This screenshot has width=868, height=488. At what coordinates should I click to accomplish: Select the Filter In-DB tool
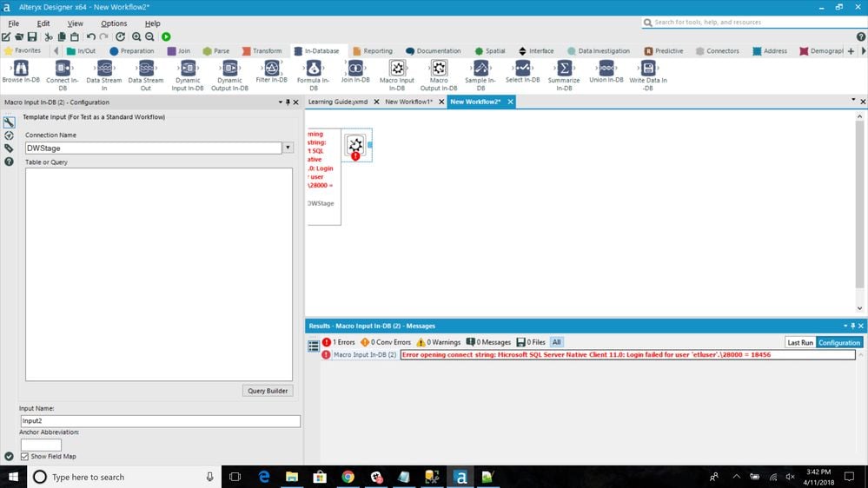tap(271, 72)
